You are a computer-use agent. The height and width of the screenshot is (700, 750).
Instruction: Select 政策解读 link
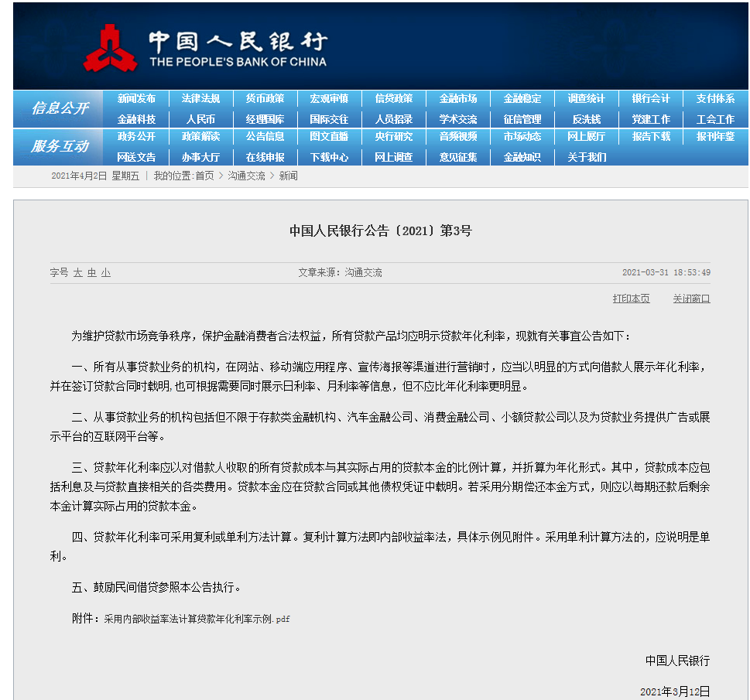pyautogui.click(x=200, y=136)
